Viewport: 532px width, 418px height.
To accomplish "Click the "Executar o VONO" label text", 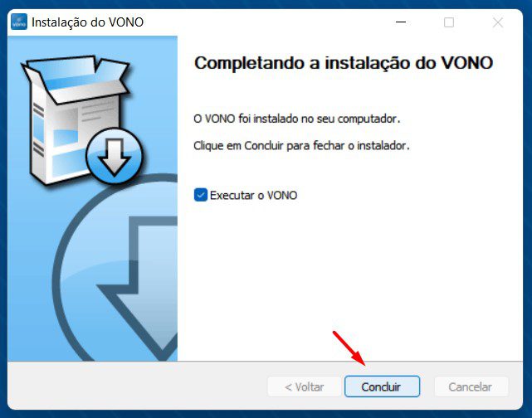I will coord(253,195).
